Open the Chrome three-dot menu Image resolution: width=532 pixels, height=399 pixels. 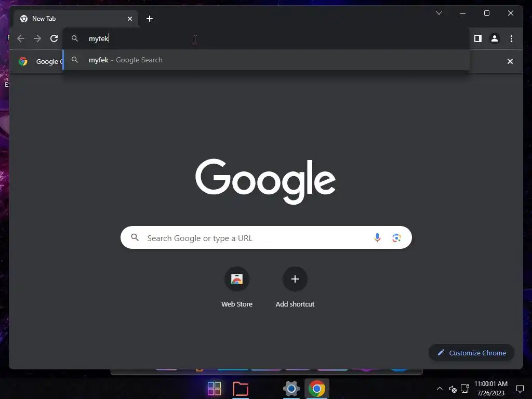(x=511, y=38)
